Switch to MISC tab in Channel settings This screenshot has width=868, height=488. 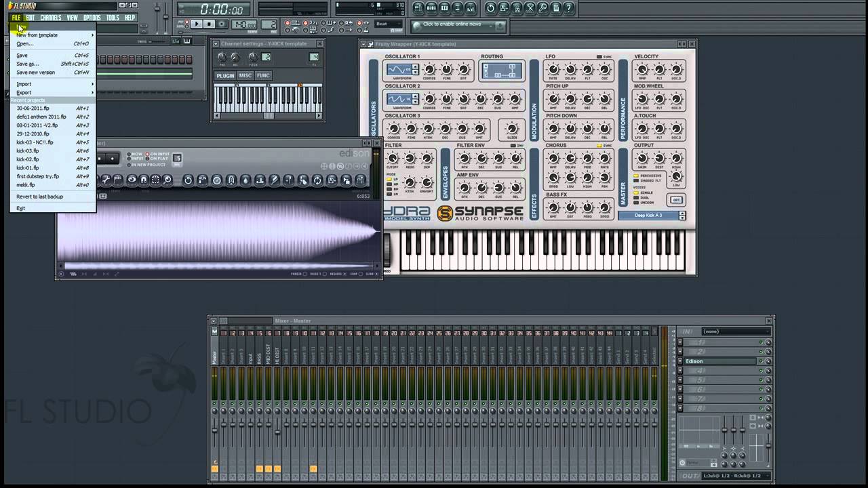pos(245,76)
